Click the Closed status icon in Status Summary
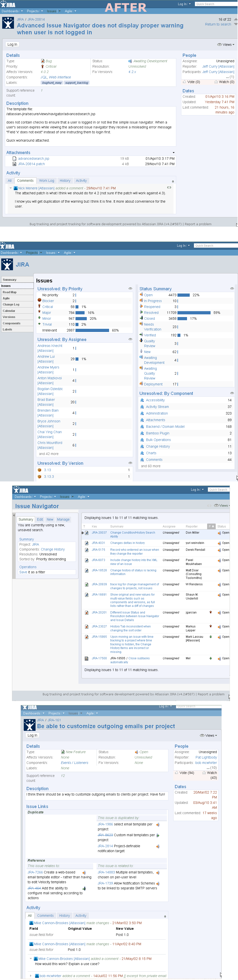Viewport: 238px width, 980px height. tap(141, 318)
